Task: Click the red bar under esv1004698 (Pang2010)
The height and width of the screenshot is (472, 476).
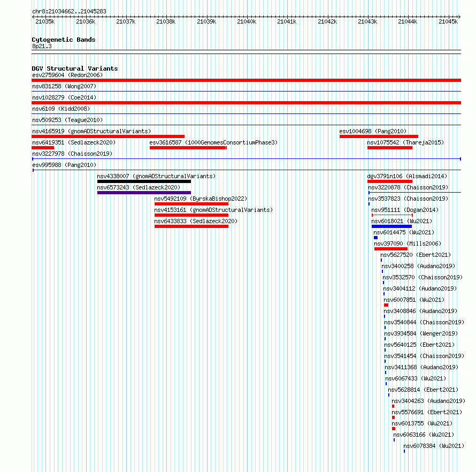Action: coord(379,136)
